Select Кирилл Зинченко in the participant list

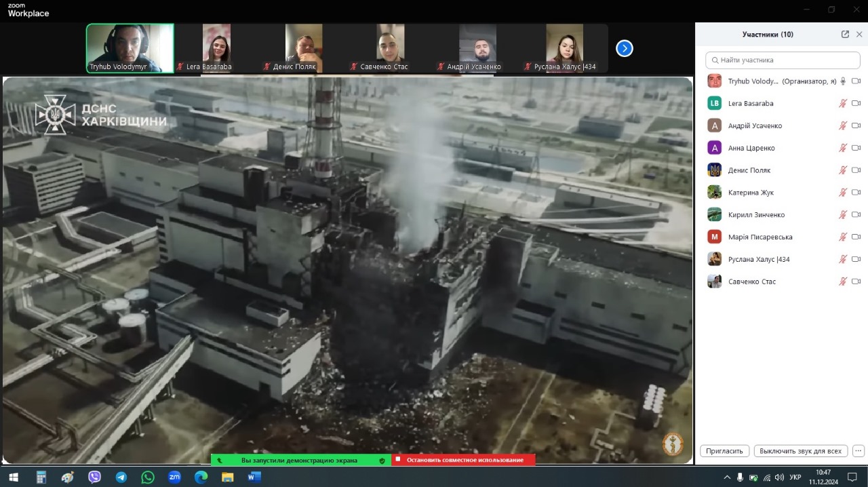click(756, 215)
